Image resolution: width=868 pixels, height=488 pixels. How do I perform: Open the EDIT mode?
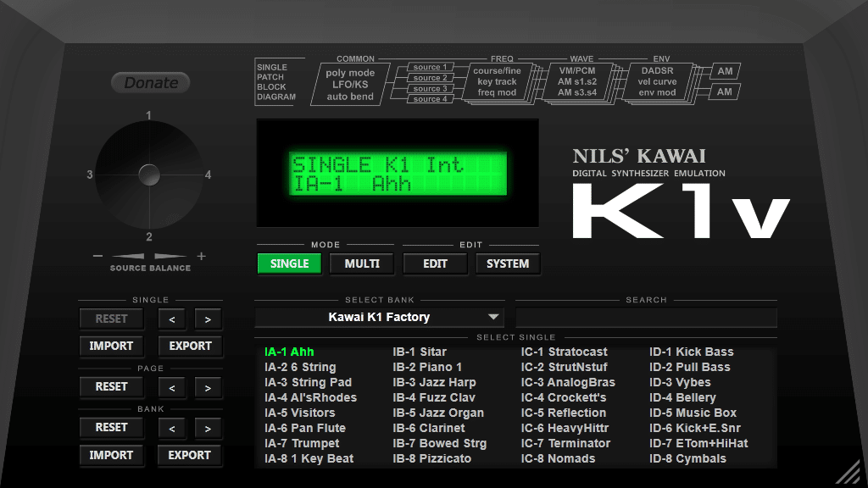(435, 264)
